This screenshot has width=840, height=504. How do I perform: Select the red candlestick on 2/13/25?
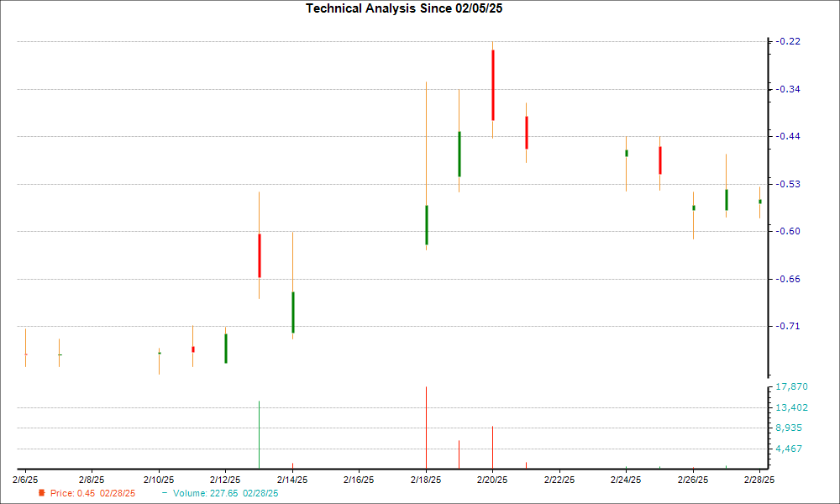(260, 255)
